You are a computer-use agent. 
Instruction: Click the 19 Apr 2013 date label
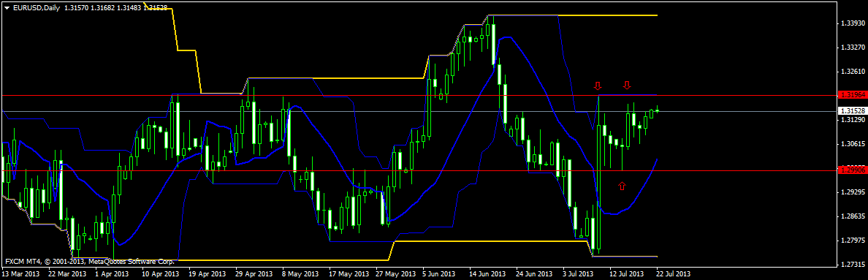(208, 273)
